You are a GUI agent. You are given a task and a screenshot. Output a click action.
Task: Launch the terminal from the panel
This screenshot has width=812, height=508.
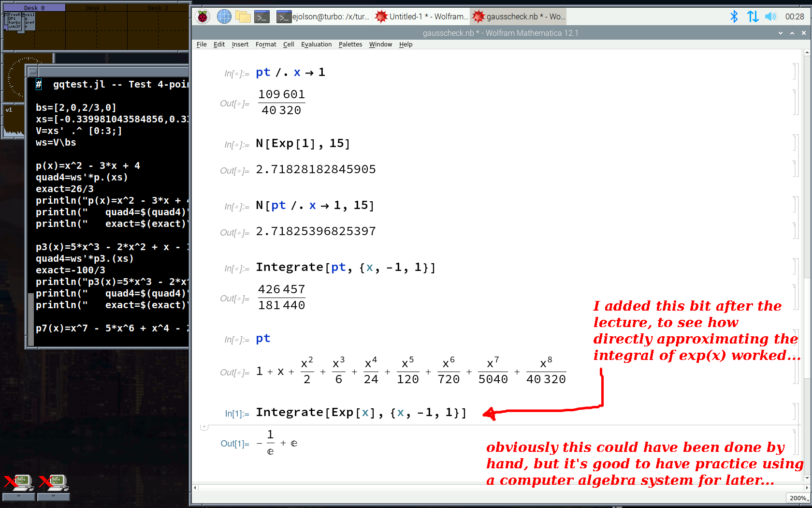(x=262, y=17)
